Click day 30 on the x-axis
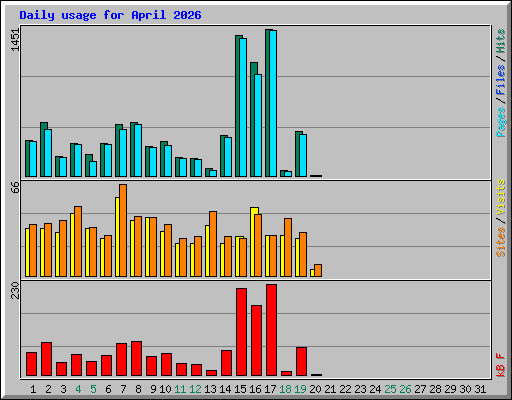The image size is (512, 400). tap(465, 389)
